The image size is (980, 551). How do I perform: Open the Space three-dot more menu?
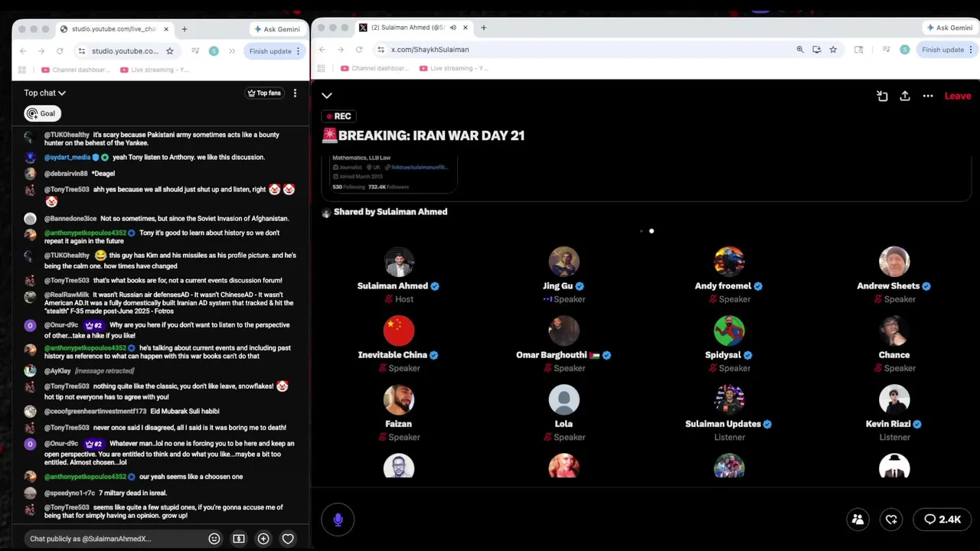coord(928,96)
